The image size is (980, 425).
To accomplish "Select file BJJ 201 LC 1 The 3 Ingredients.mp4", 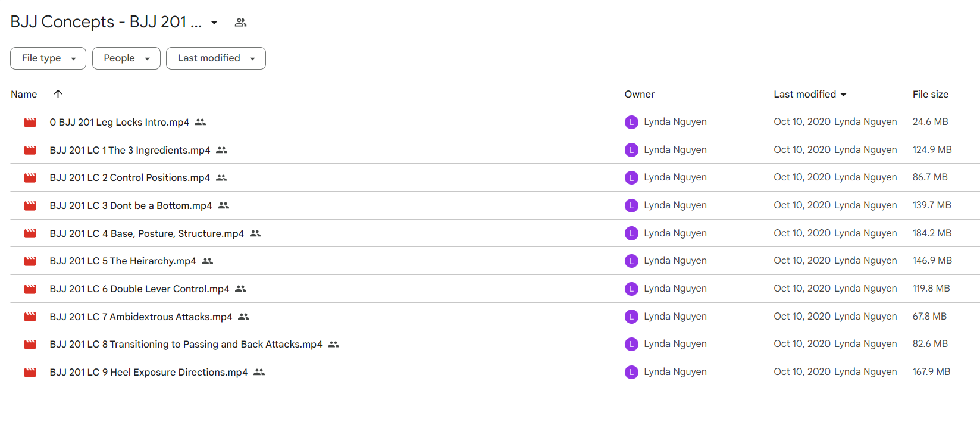I will 130,150.
